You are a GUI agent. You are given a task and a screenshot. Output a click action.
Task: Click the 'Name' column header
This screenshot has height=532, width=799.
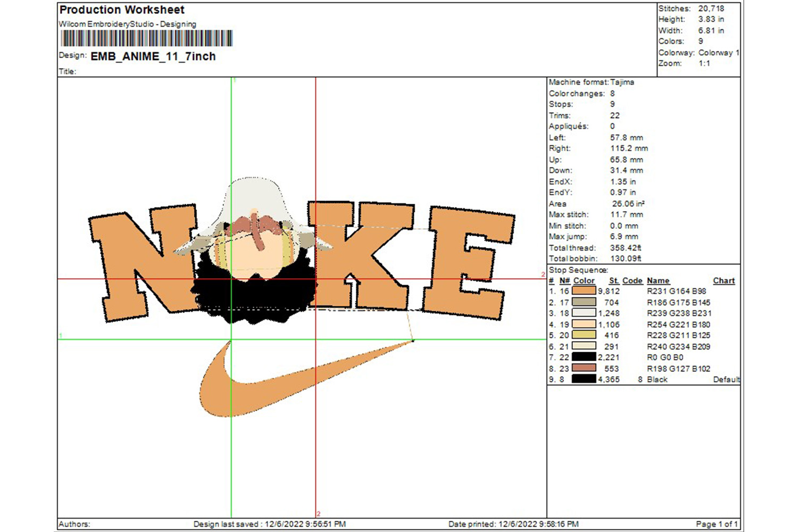coord(658,280)
